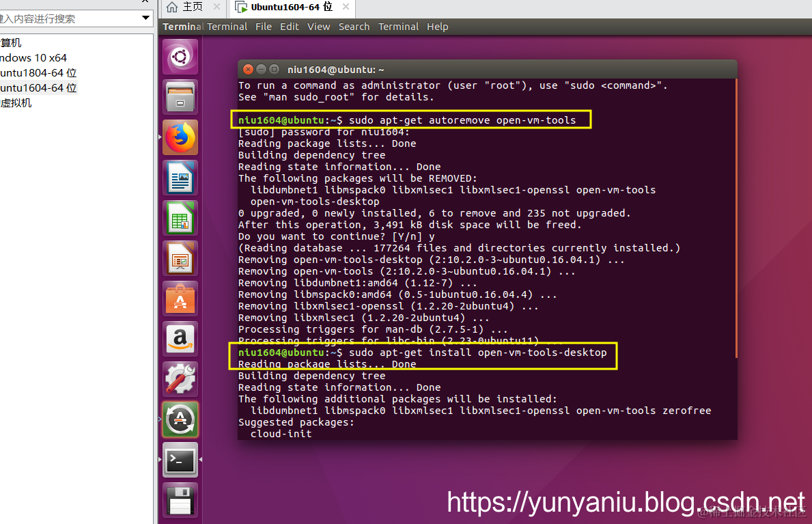Click the Terminal icon in launcher
Image resolution: width=812 pixels, height=524 pixels.
(180, 460)
